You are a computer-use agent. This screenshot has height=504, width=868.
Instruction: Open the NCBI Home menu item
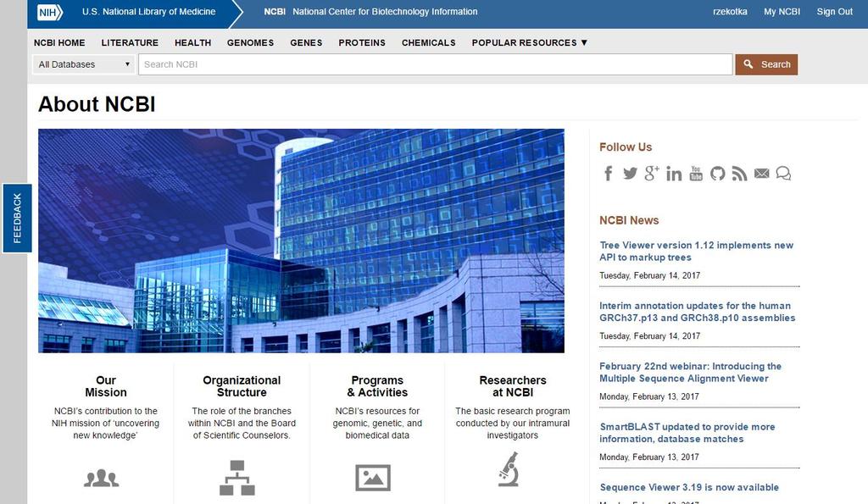coord(59,42)
